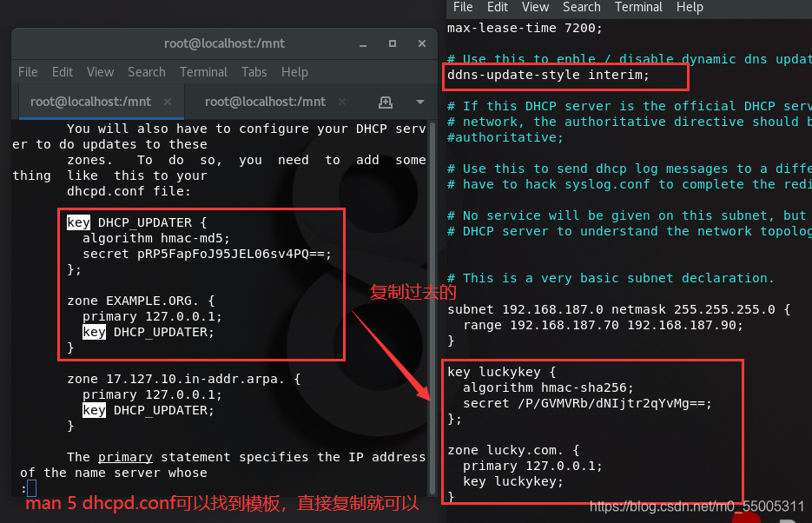812x523 pixels.
Task: Maximize the root@localhost:/mnt terminal window
Action: pyautogui.click(x=393, y=43)
